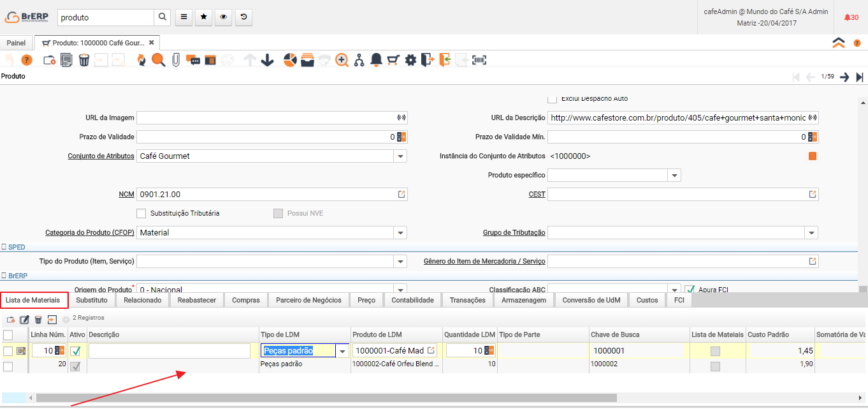The image size is (868, 409).
Task: Open the Categoria do Produto (CFOP) dropdown
Action: pyautogui.click(x=400, y=233)
